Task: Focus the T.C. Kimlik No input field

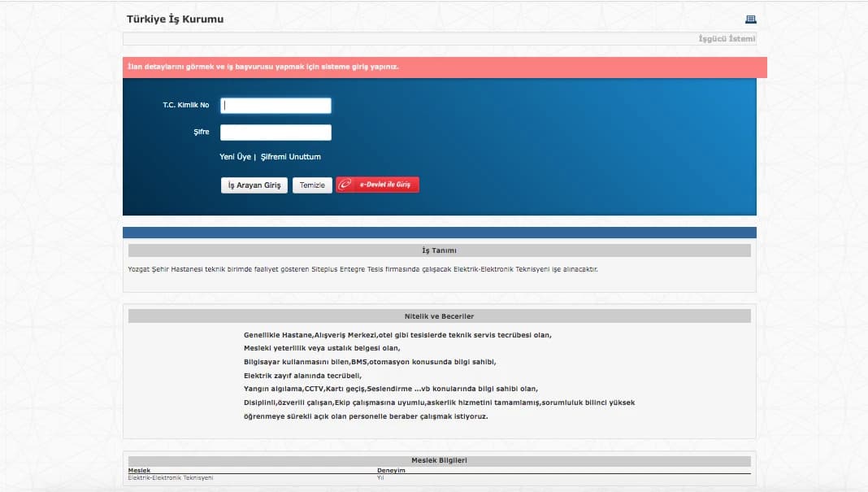Action: click(276, 105)
